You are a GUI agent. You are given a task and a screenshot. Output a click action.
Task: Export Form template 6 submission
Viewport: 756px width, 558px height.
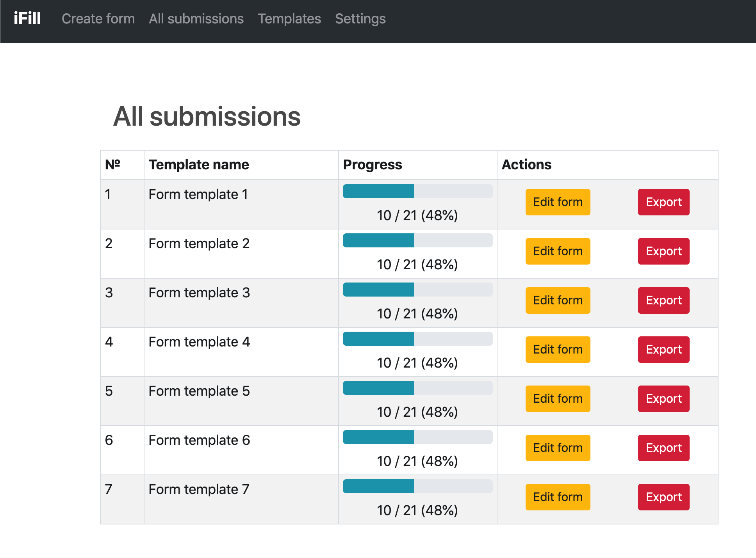(663, 448)
